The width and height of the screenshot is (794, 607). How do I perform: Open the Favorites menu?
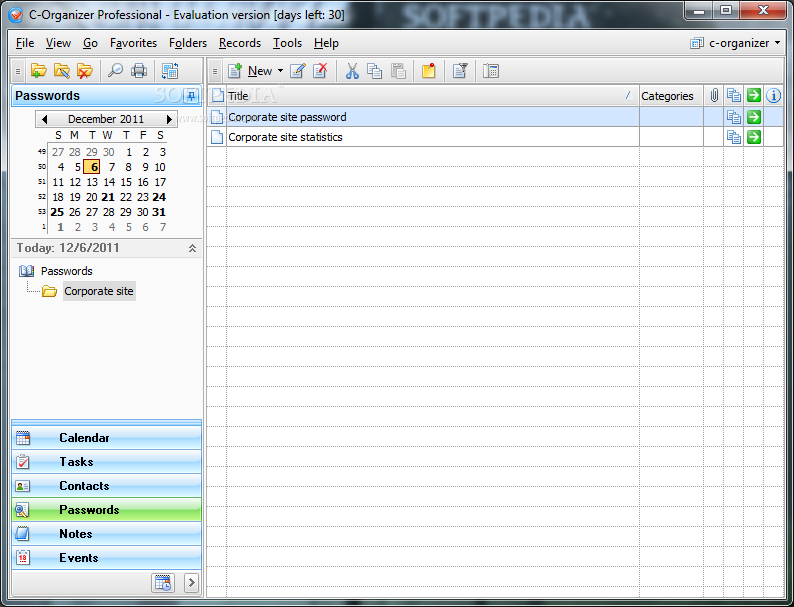coord(133,43)
